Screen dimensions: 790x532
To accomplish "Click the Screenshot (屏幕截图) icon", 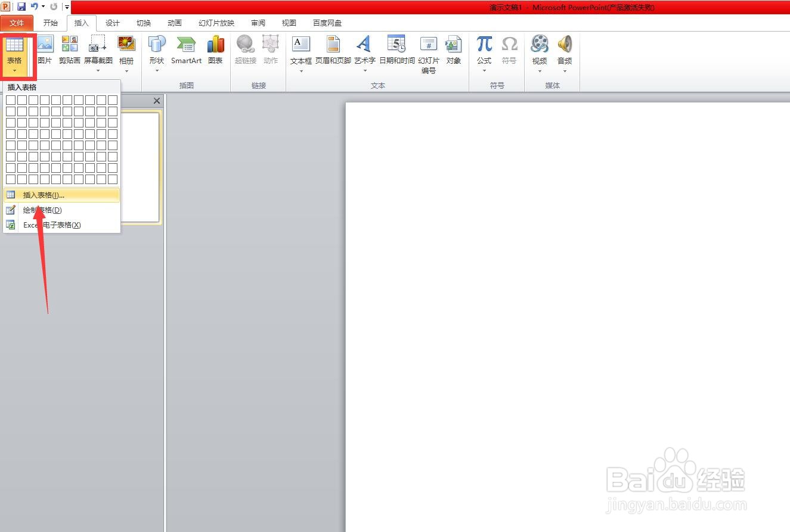I will [x=98, y=54].
